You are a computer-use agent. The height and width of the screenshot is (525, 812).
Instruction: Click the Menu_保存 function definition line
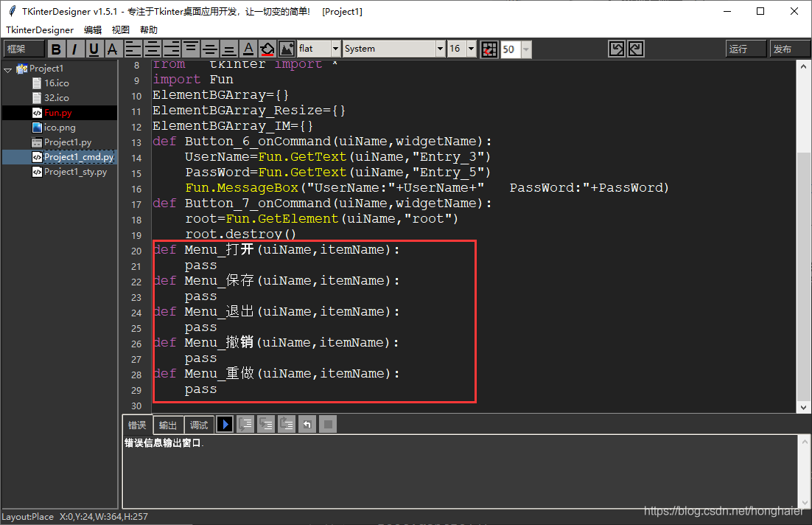click(277, 281)
